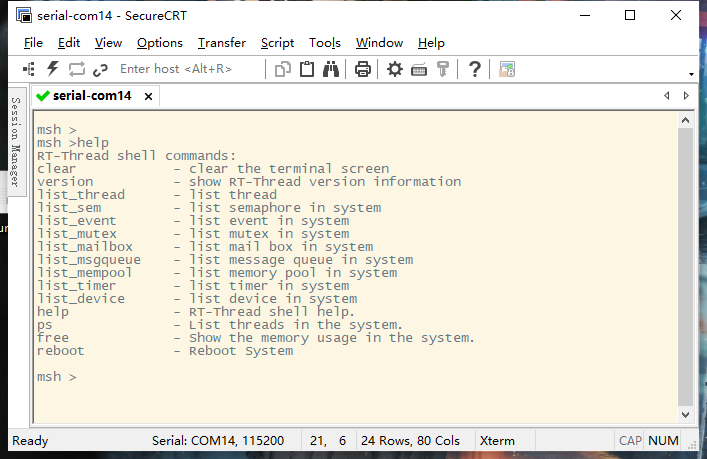
Task: Minimize the SecureCRT window
Action: coord(585,15)
